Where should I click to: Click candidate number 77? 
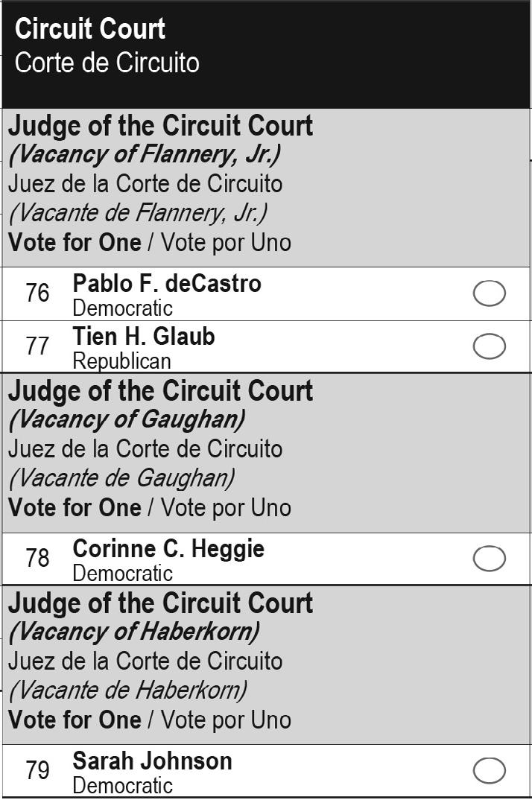(x=37, y=346)
